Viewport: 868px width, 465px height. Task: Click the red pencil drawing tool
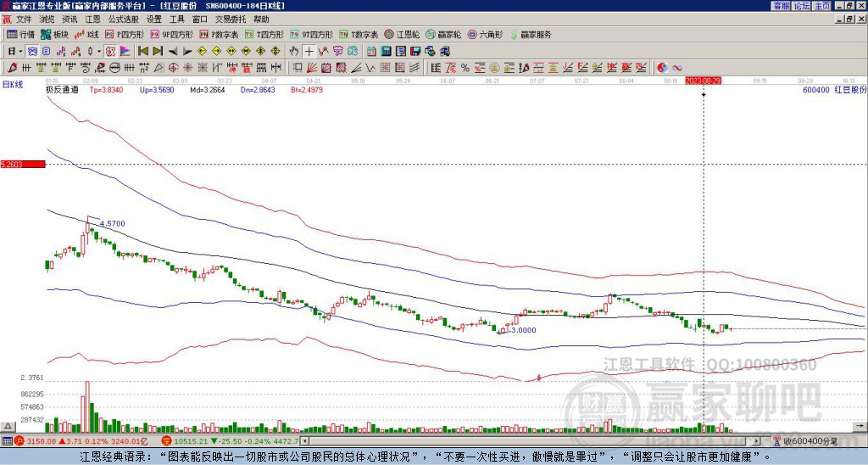12,68
